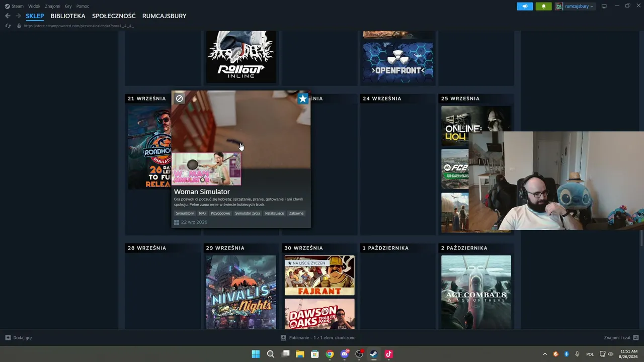
Task: Open the Dawson Oaks Trailer Park tile
Action: pyautogui.click(x=319, y=314)
